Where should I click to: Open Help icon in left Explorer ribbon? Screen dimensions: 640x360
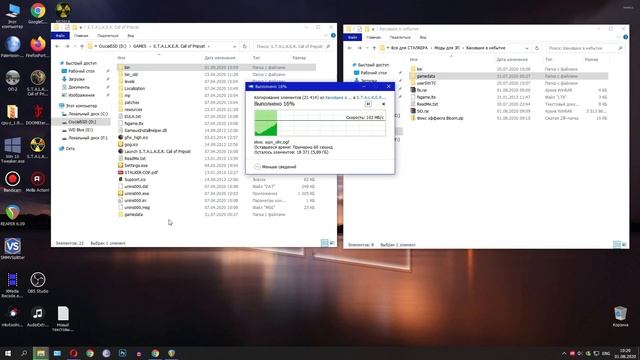333,36
